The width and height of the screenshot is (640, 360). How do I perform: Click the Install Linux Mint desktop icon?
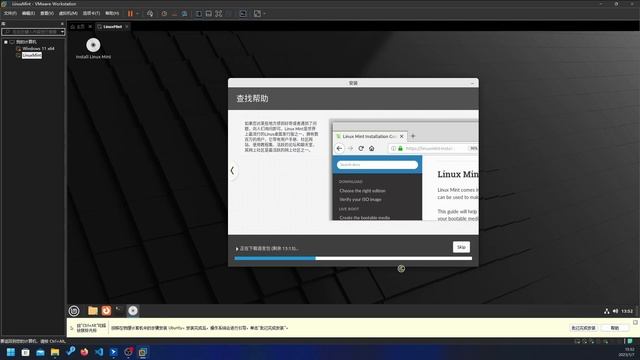93,49
